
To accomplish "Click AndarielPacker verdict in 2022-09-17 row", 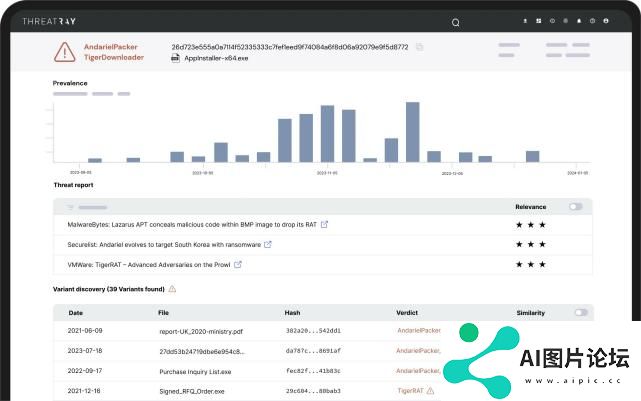I will coord(418,370).
